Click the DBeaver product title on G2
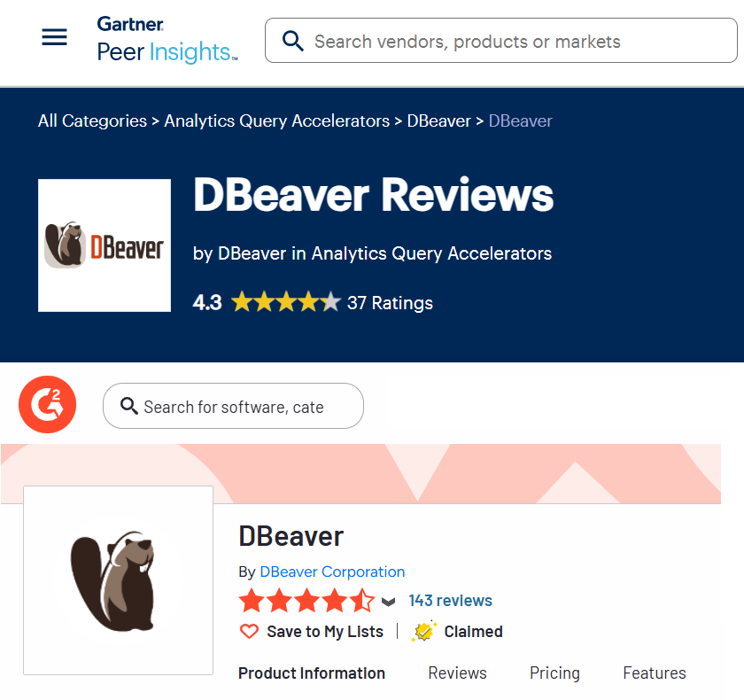This screenshot has height=700, width=744. 291,536
